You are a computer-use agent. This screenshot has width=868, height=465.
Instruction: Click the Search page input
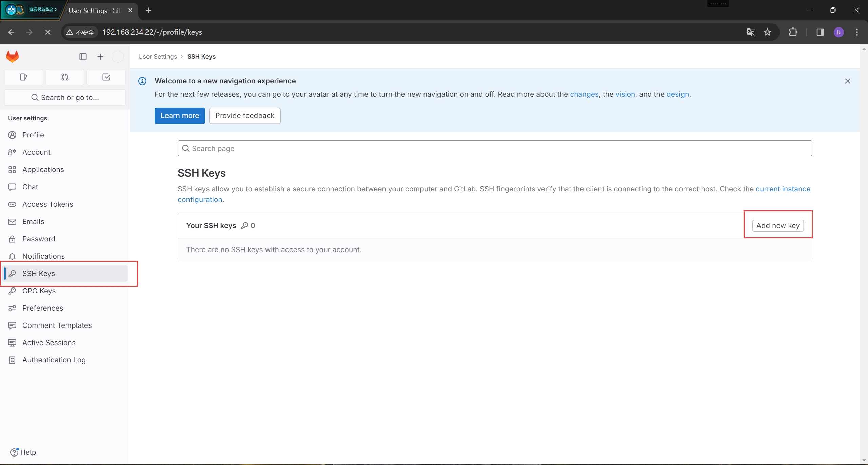(494, 148)
